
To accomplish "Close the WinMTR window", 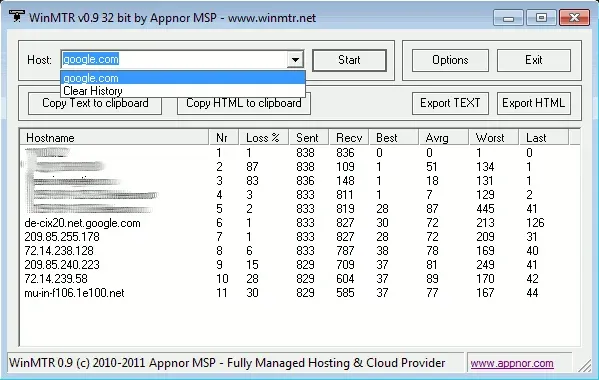I will click(x=574, y=18).
